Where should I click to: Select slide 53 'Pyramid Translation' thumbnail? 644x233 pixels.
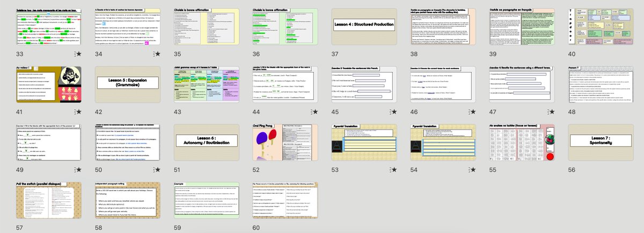(x=364, y=142)
